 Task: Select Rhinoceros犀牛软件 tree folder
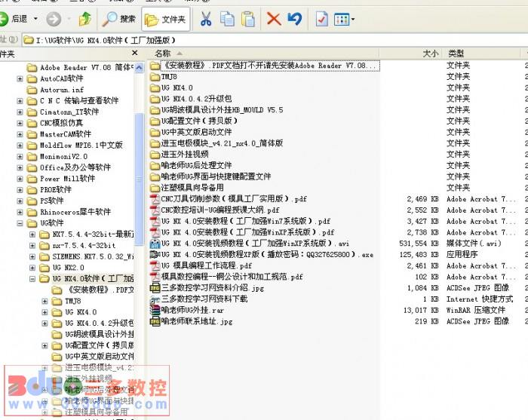[x=69, y=212]
